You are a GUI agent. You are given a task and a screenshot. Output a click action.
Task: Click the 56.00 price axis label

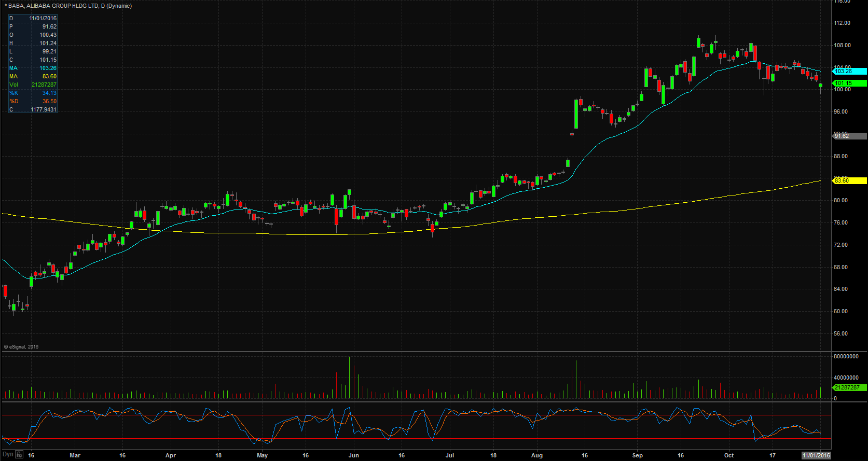pos(841,333)
